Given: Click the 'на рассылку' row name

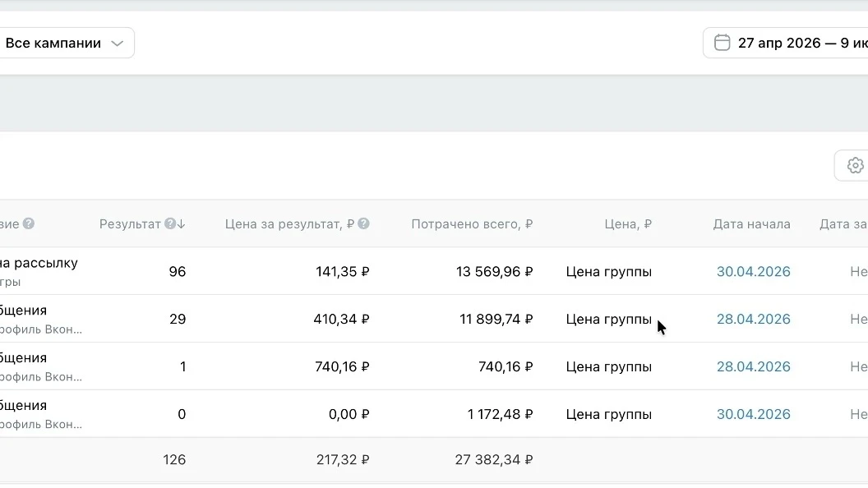Looking at the screenshot, I should (39, 263).
